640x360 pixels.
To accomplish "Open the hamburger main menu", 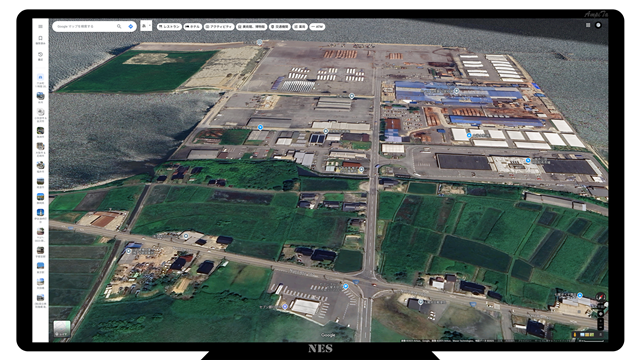I will pyautogui.click(x=40, y=27).
